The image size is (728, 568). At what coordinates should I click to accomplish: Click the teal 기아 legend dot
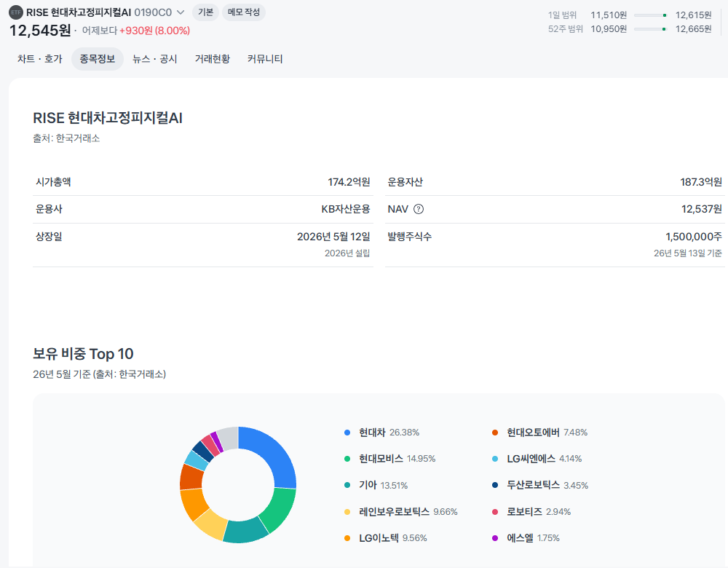point(347,485)
